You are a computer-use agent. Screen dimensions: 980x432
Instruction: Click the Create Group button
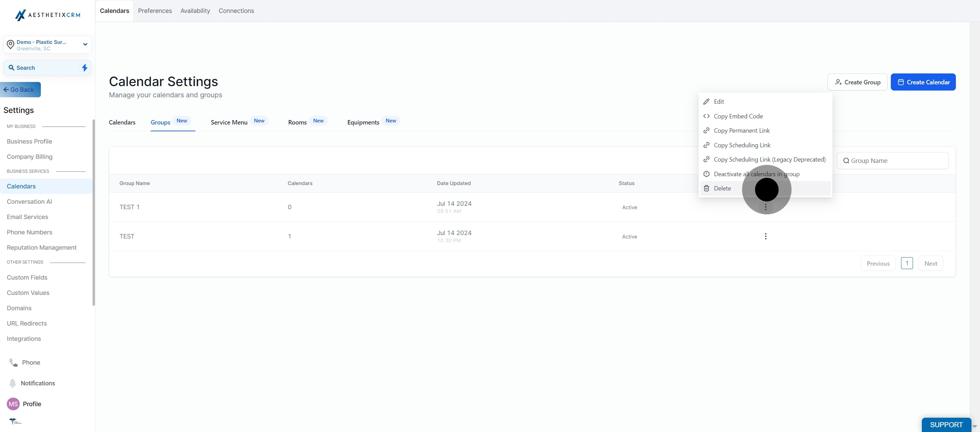pyautogui.click(x=857, y=82)
